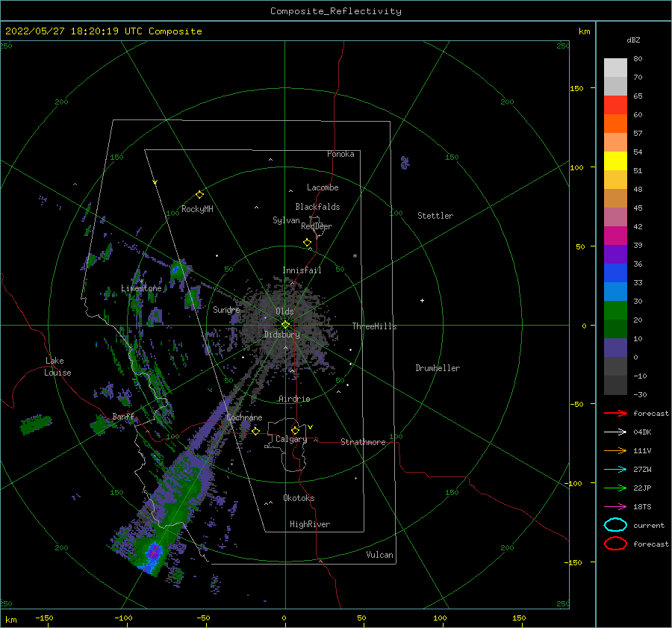Click the dBZ legend heading

click(633, 40)
